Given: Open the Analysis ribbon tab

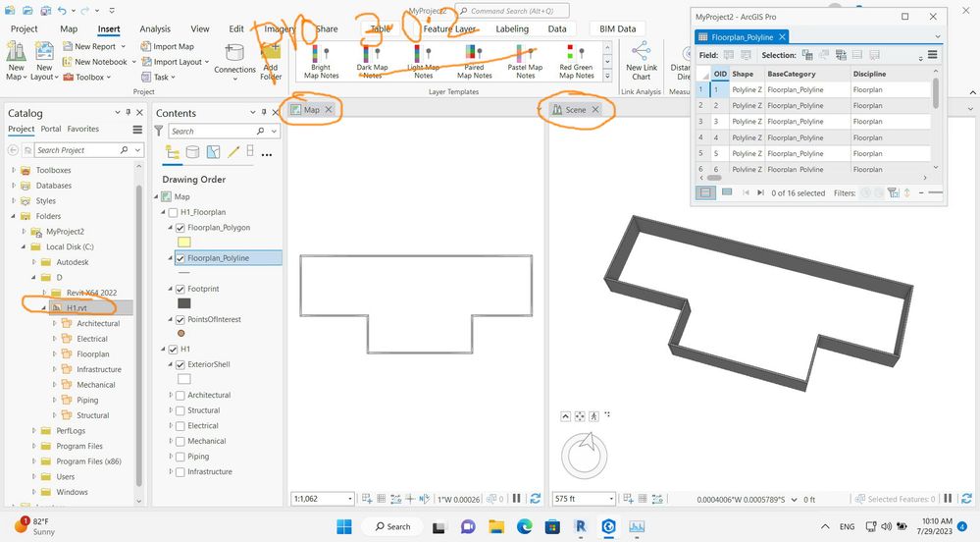Looking at the screenshot, I should tap(155, 28).
